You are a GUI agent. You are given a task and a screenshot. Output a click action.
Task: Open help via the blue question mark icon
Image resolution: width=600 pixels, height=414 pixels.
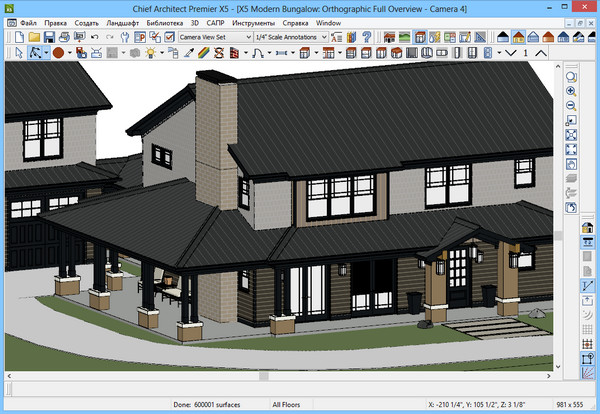(366, 37)
